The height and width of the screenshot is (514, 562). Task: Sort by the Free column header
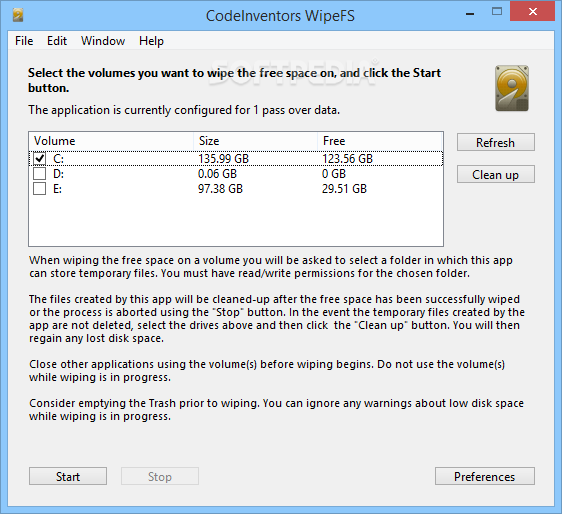pyautogui.click(x=380, y=141)
